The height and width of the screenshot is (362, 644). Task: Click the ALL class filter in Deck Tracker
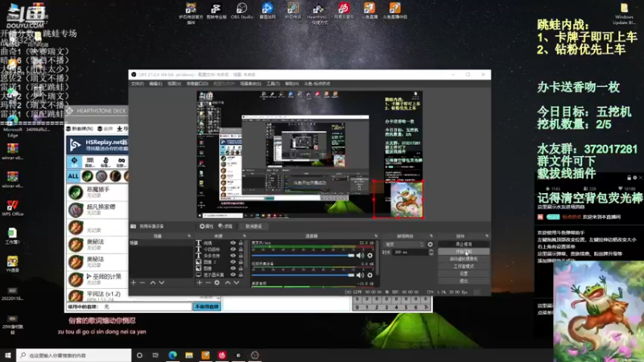(x=73, y=176)
